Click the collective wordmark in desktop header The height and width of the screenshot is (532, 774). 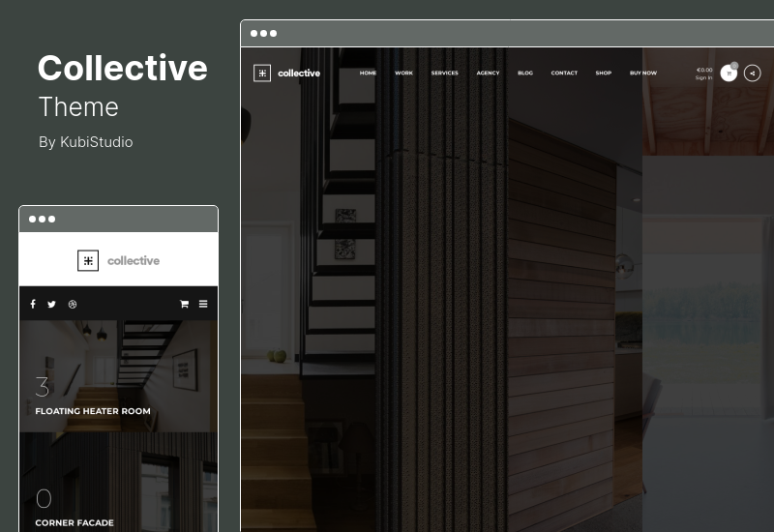[299, 74]
